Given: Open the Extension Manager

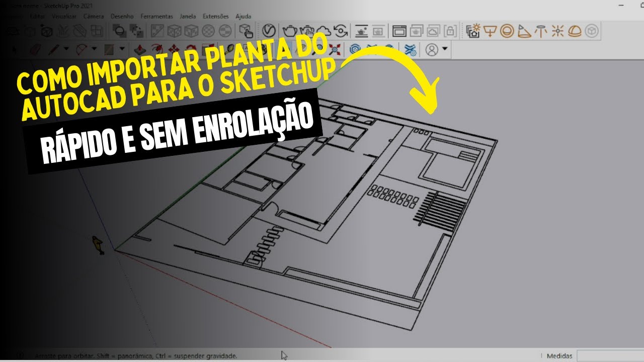Looking at the screenshot, I should coord(411,49).
